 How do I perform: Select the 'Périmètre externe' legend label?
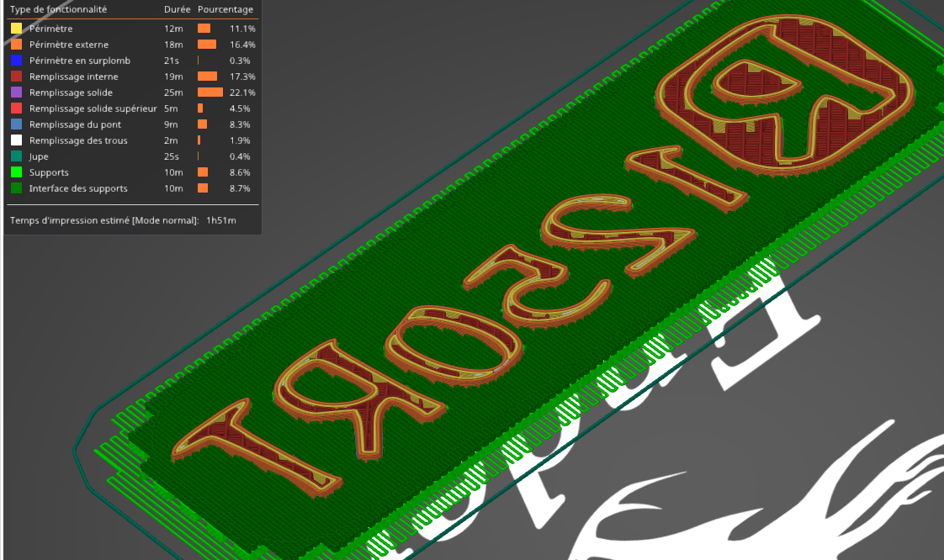pos(69,45)
